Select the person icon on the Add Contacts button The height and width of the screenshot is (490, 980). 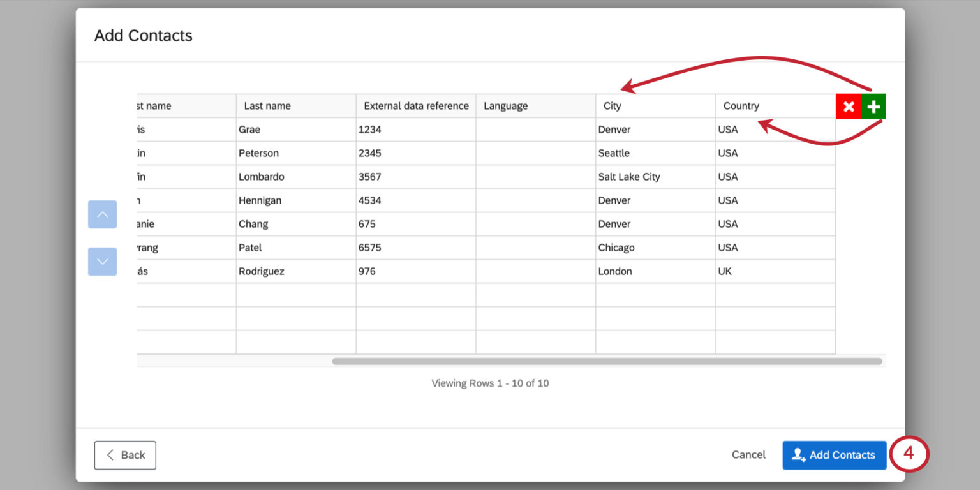click(798, 455)
